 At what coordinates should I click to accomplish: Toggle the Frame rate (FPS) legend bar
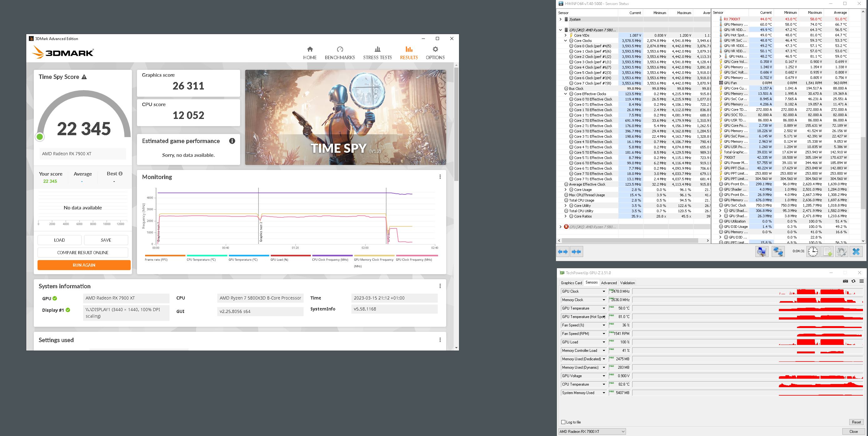(x=165, y=256)
